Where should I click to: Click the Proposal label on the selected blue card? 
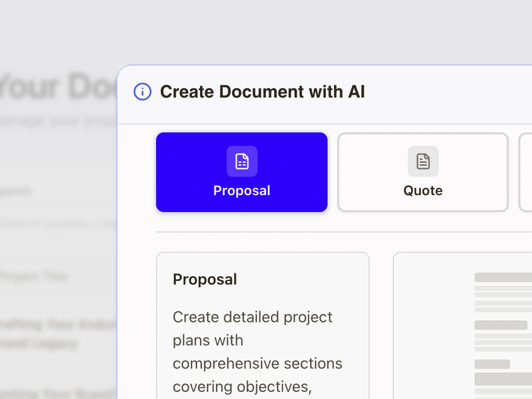click(242, 190)
